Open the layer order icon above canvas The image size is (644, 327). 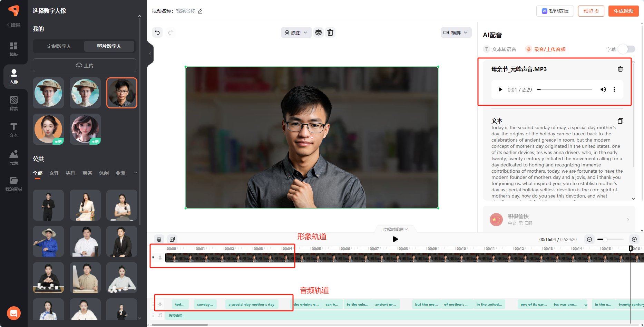319,32
